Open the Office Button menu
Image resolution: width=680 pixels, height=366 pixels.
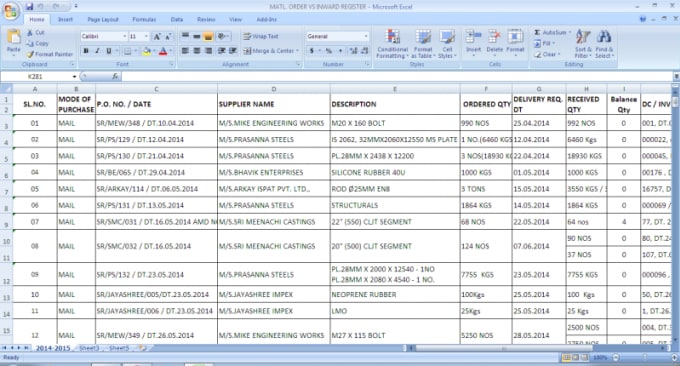pos(10,11)
